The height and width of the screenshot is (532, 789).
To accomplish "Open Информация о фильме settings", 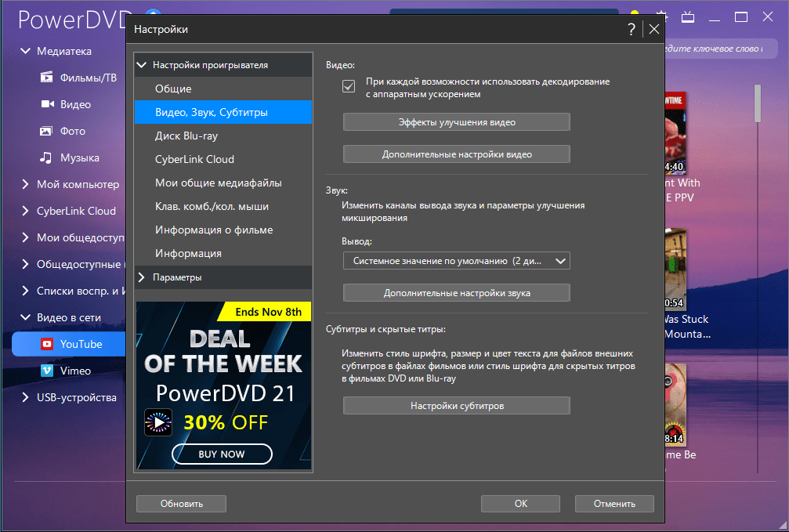I will click(223, 230).
